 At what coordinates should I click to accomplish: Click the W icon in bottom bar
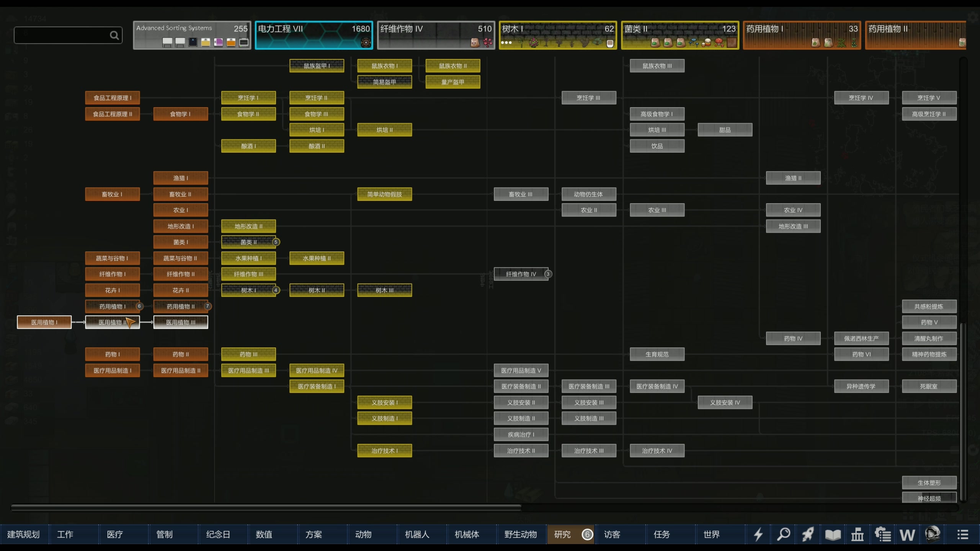click(907, 534)
